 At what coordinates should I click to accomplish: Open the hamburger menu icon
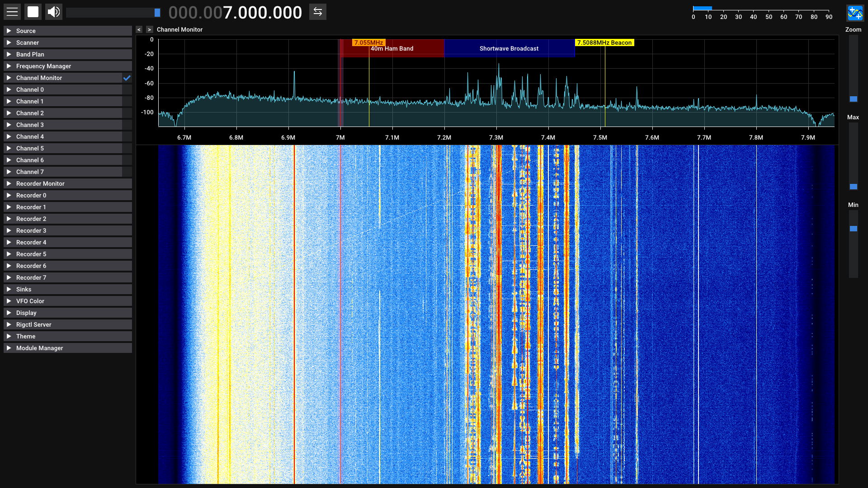[12, 12]
